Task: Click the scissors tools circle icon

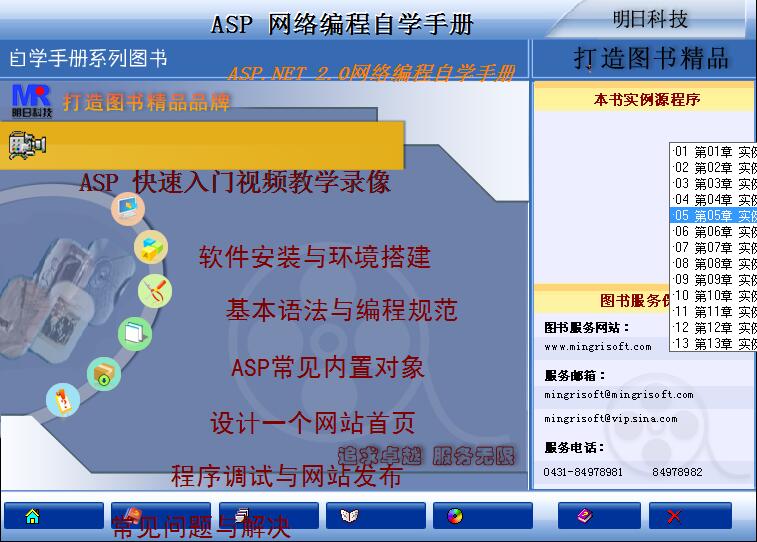Action: pos(155,291)
